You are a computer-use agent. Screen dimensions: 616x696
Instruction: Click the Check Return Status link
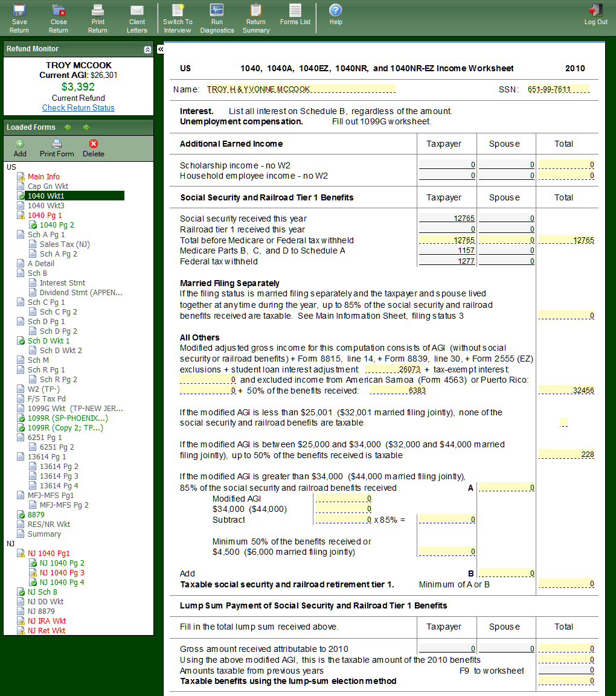click(x=78, y=107)
